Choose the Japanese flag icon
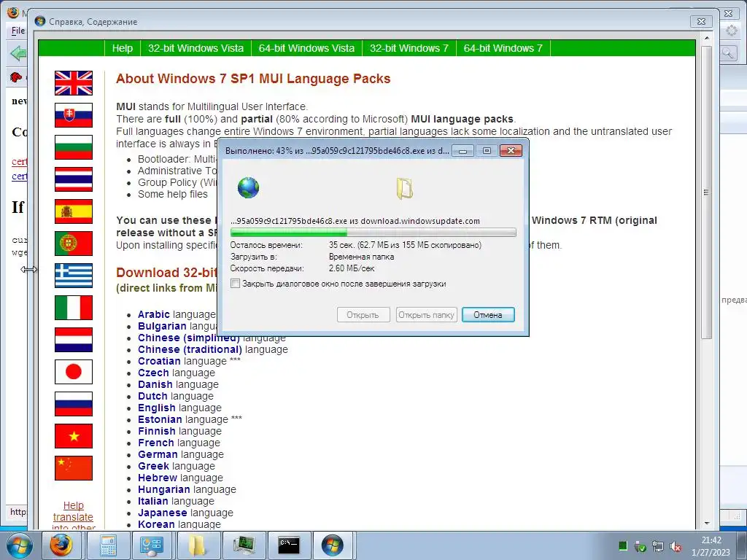The height and width of the screenshot is (560, 747). [x=74, y=372]
